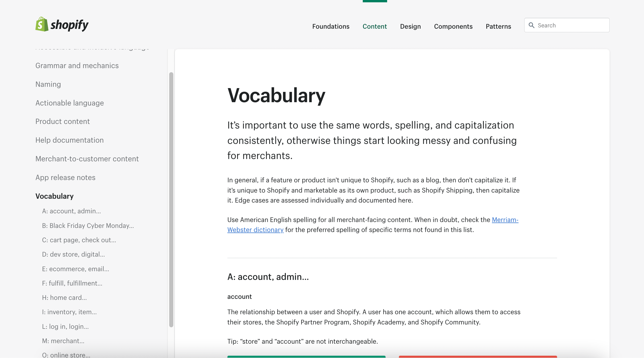
Task: Open Help documentation sidebar link
Action: 69,140
